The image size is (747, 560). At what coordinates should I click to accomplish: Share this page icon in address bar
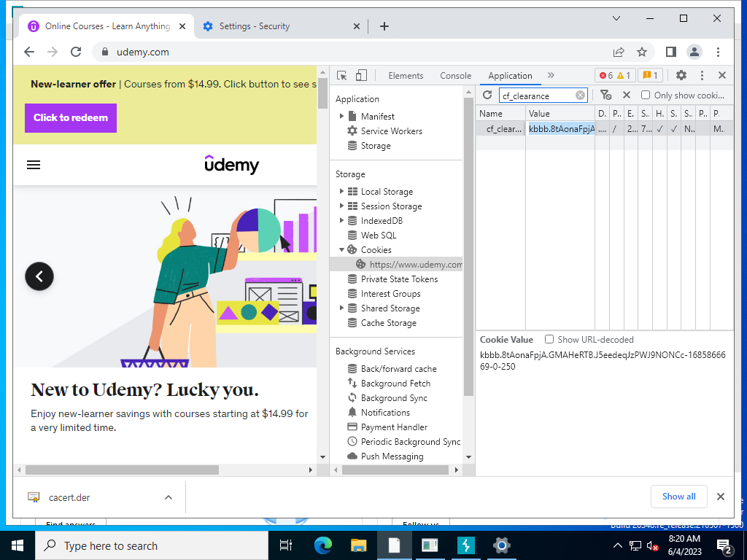619,52
